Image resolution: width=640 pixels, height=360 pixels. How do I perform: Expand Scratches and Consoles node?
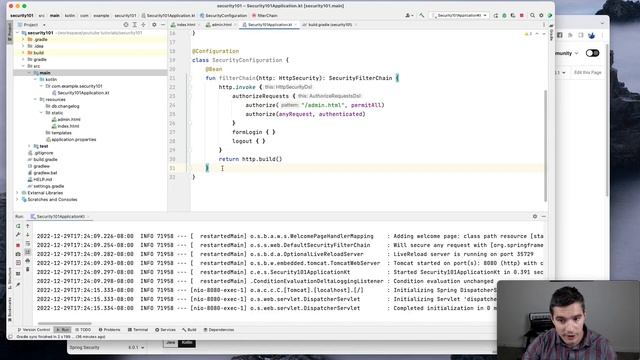point(17,200)
